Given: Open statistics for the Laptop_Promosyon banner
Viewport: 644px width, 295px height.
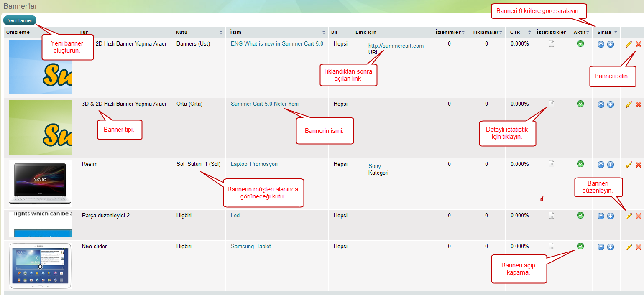Looking at the screenshot, I should coord(552,164).
